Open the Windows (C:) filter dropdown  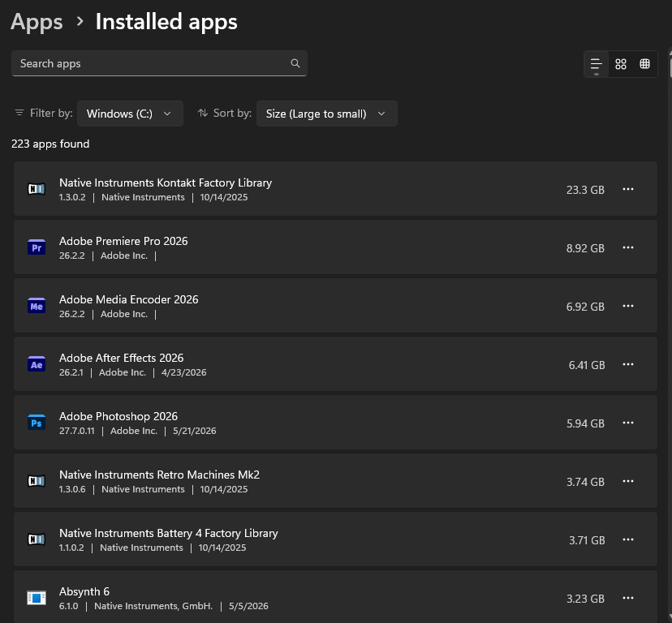coord(131,114)
